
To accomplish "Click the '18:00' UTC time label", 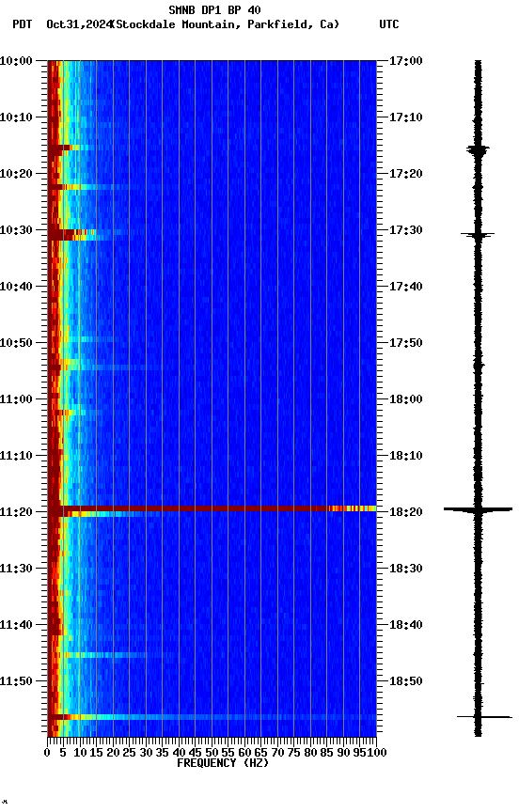I will [406, 399].
